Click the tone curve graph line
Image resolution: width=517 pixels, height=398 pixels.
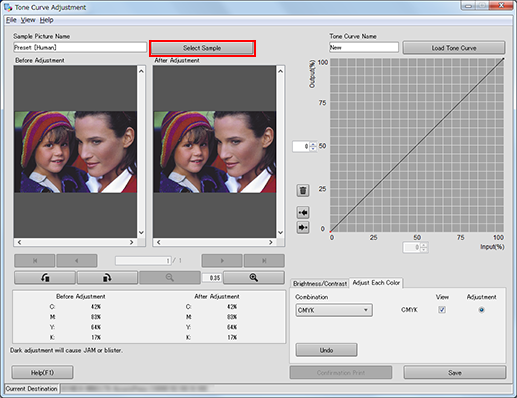(417, 145)
